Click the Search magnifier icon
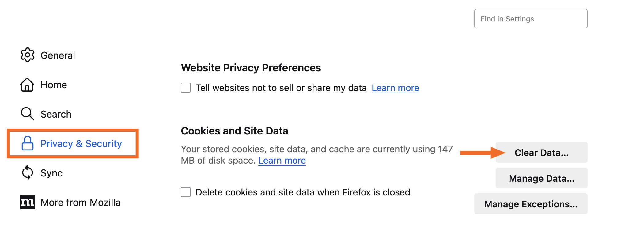 click(x=27, y=114)
